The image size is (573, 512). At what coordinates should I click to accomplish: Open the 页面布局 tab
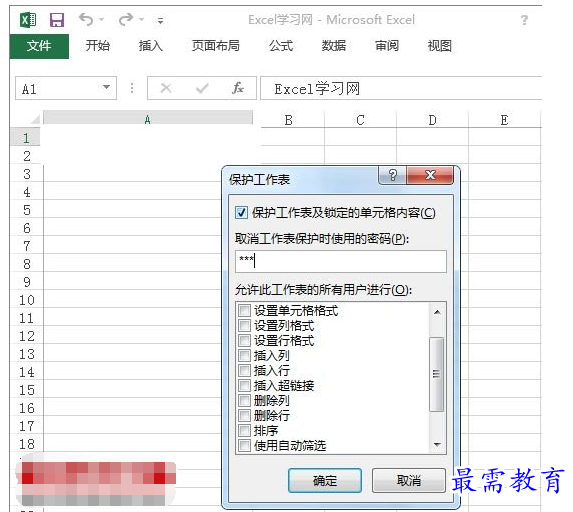click(216, 46)
